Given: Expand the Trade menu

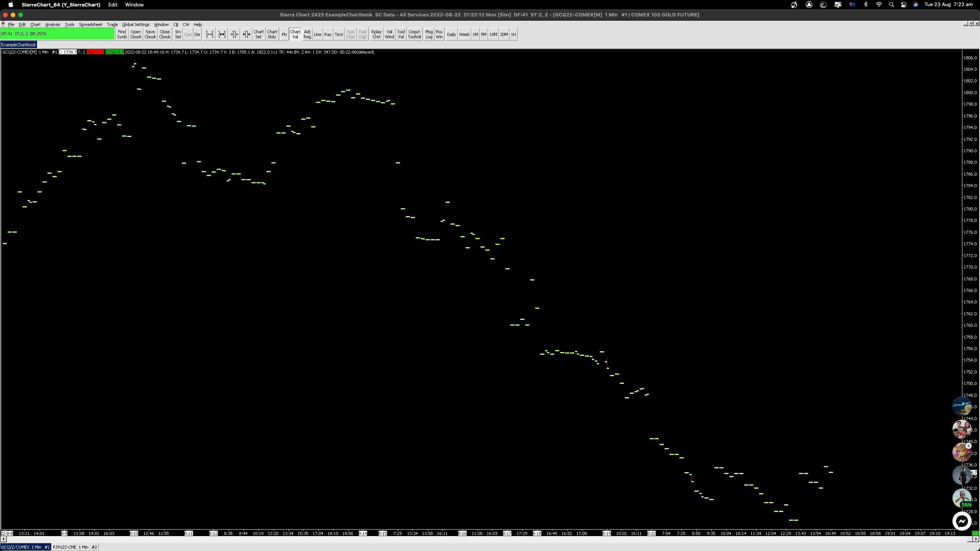Looking at the screenshot, I should [x=112, y=24].
